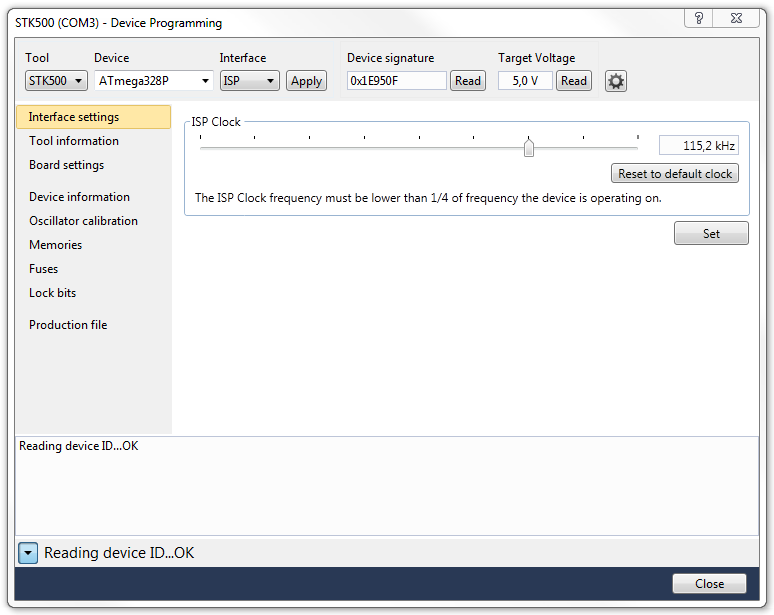
Task: Close the Device Programming dialog
Action: click(x=709, y=584)
